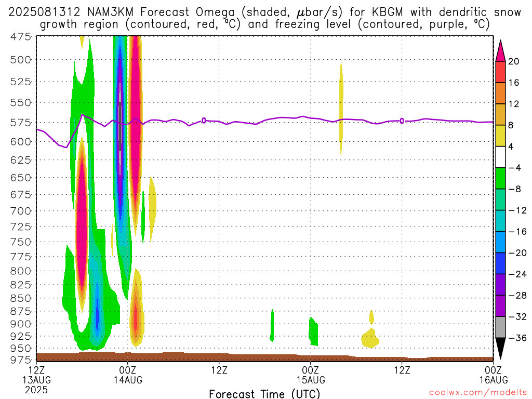Click the 750 pressure level label
Image resolution: width=532 pixels, height=399 pixels.
[21, 242]
